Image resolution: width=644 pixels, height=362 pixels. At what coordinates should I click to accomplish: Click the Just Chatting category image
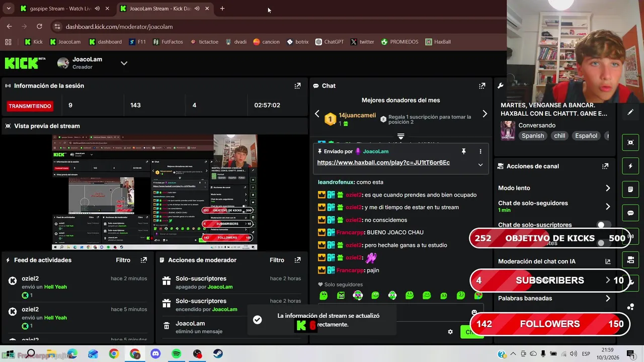(508, 131)
